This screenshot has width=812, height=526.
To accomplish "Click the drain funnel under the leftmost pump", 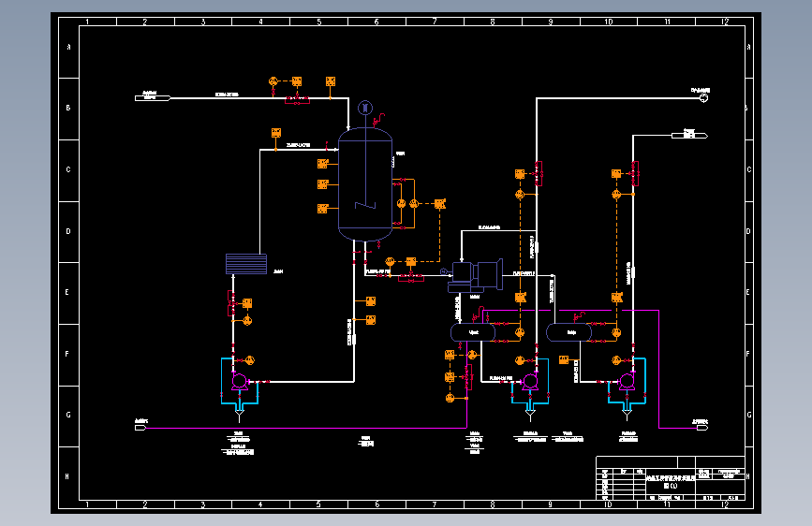I will pyautogui.click(x=239, y=415).
